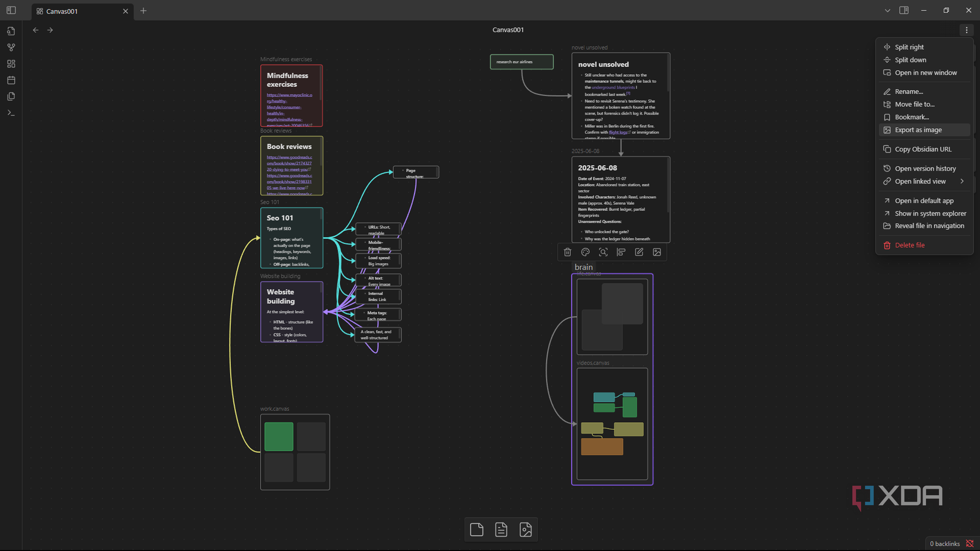The width and height of the screenshot is (980, 551).
Task: Toggle the right sidebar panel
Action: pos(903,10)
